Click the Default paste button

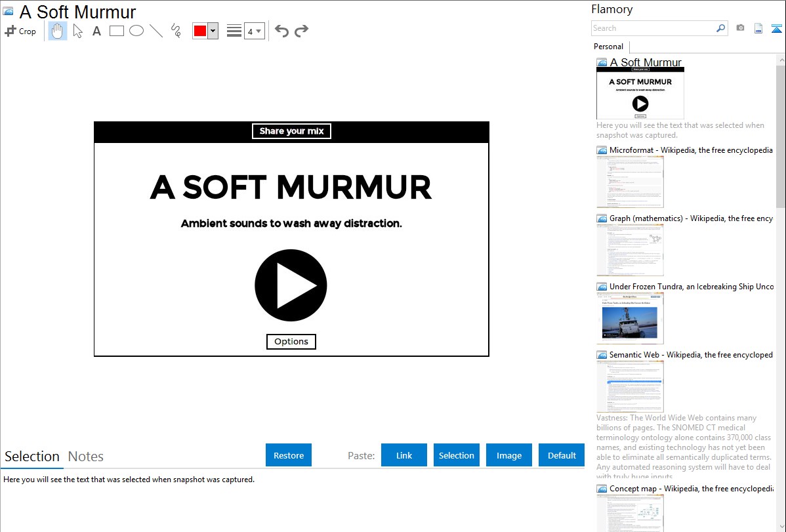tap(562, 455)
